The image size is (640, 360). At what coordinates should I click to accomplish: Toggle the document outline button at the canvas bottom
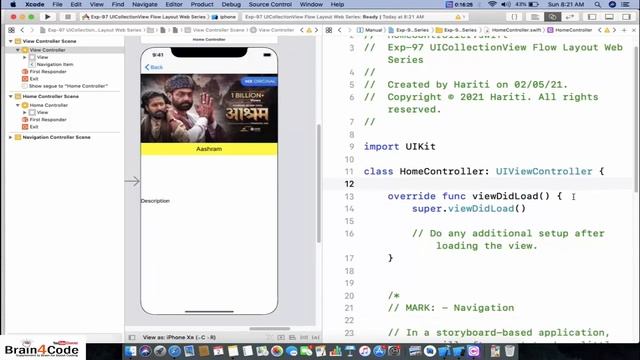132,338
